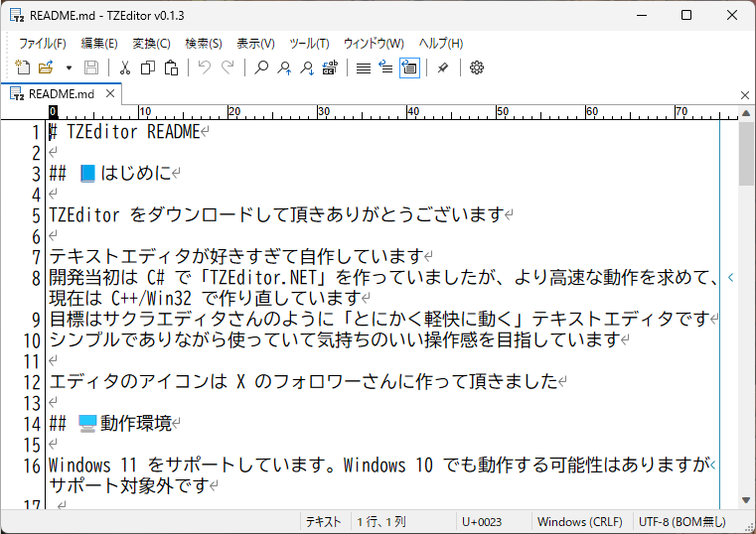Click the Copy icon in toolbar
Viewport: 756px width, 534px height.
148,67
